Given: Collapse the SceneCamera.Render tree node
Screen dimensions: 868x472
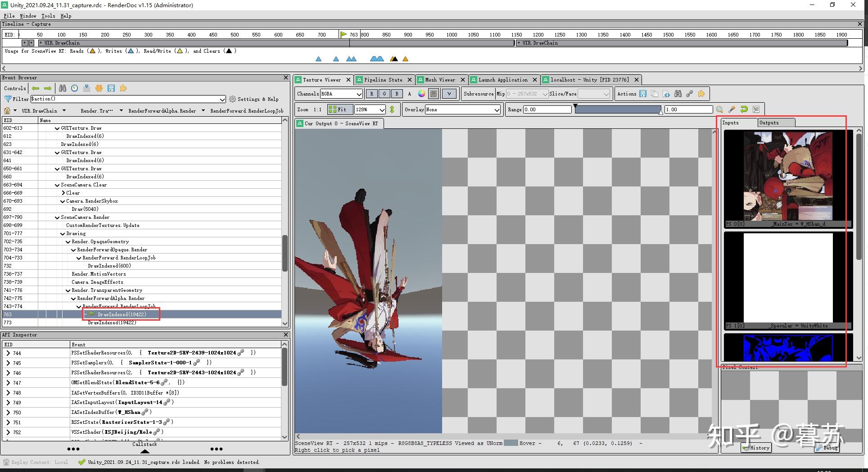Looking at the screenshot, I should click(x=57, y=217).
